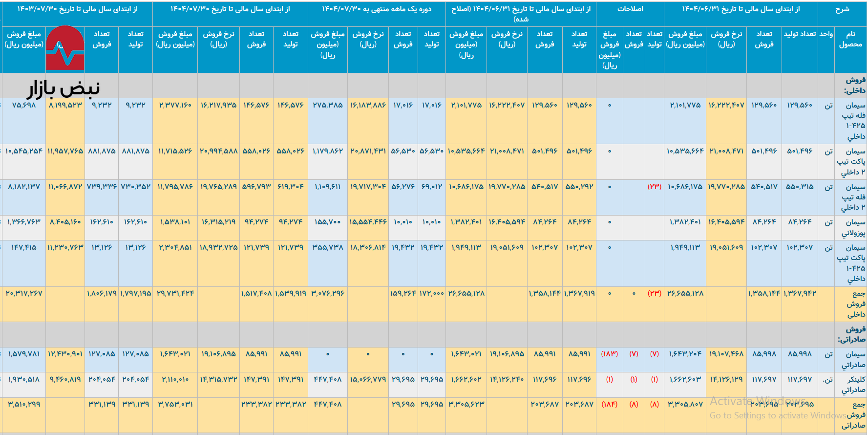Select the "اصلاحات" column group header
Image resolution: width=868 pixels, height=435 pixels.
(x=630, y=9)
